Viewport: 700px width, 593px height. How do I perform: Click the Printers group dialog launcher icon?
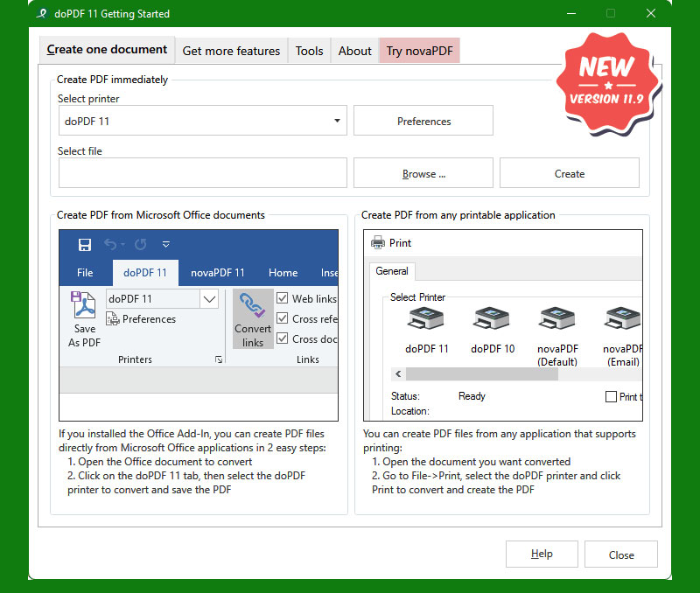[x=218, y=359]
